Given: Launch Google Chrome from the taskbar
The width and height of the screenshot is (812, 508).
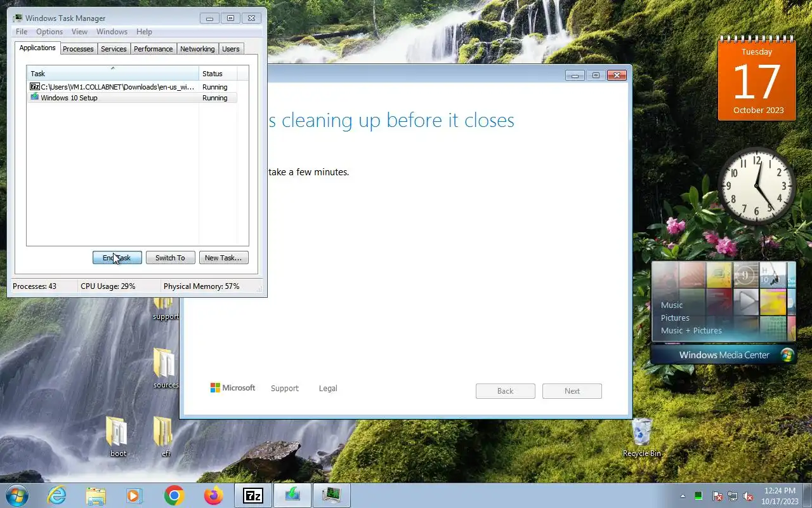Looking at the screenshot, I should click(174, 495).
